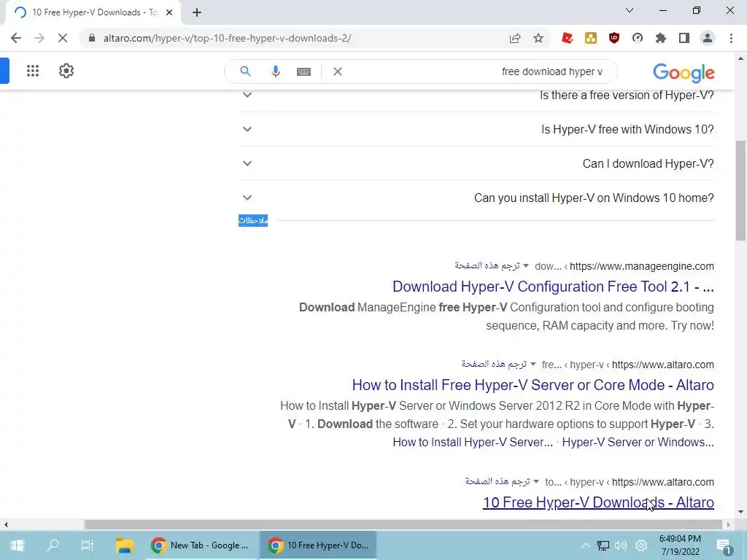The height and width of the screenshot is (560, 747).
Task: Open Chrome three-dot menu
Action: [731, 38]
